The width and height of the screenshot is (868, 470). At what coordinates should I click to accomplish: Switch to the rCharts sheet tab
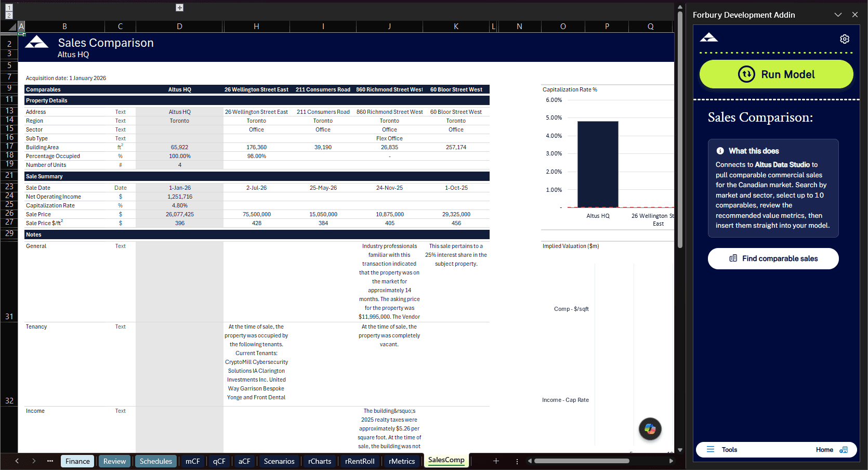pyautogui.click(x=320, y=461)
